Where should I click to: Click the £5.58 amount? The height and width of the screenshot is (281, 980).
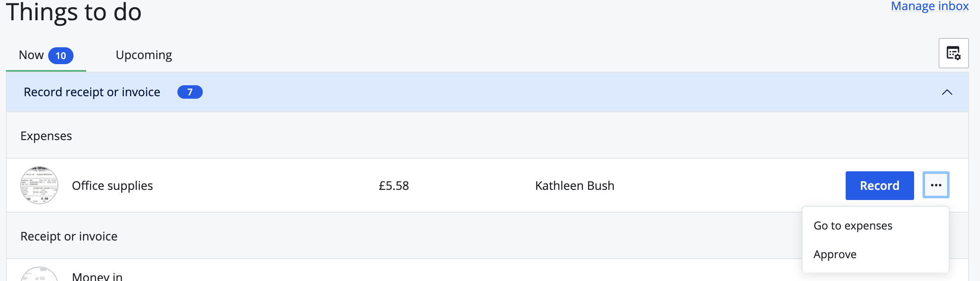394,186
